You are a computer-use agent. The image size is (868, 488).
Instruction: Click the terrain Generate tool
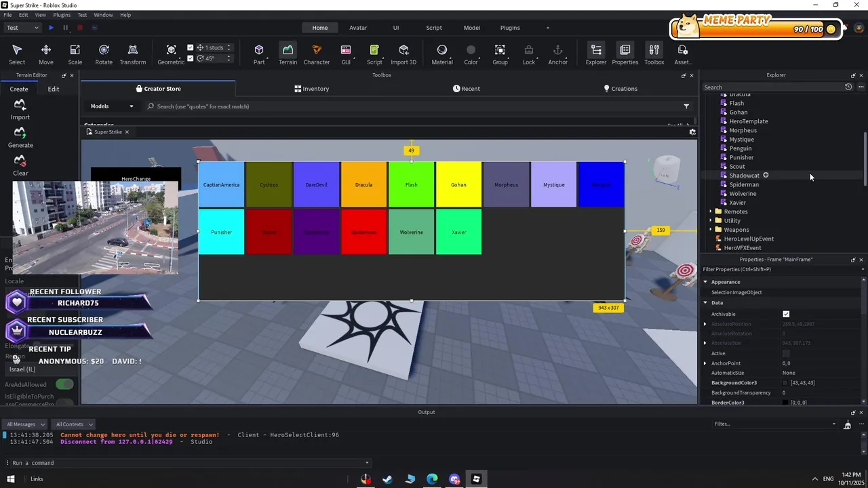coord(20,138)
